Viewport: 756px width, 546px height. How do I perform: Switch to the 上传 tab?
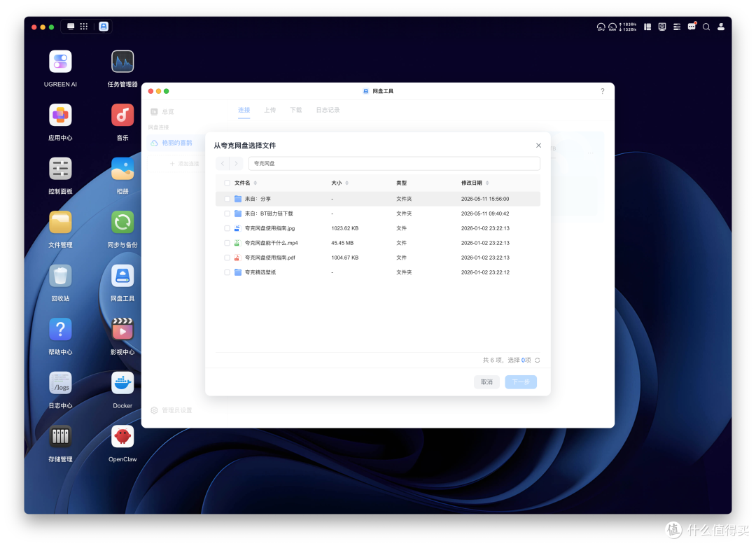point(270,110)
